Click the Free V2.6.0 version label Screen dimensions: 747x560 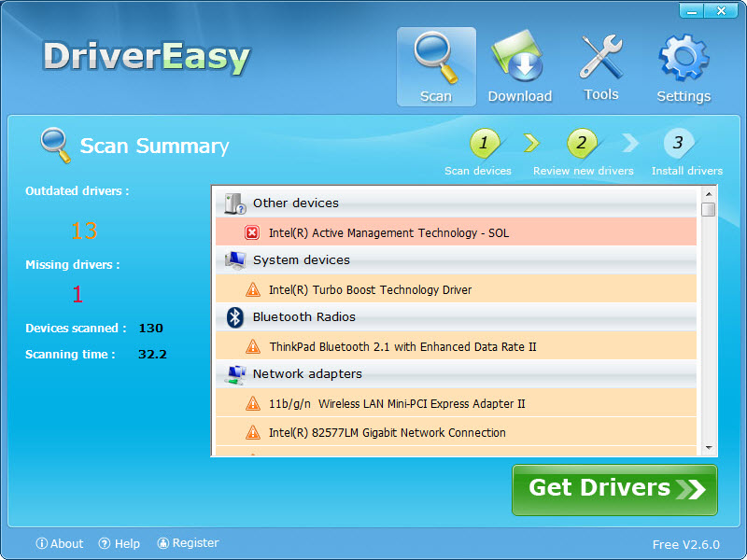click(x=686, y=544)
